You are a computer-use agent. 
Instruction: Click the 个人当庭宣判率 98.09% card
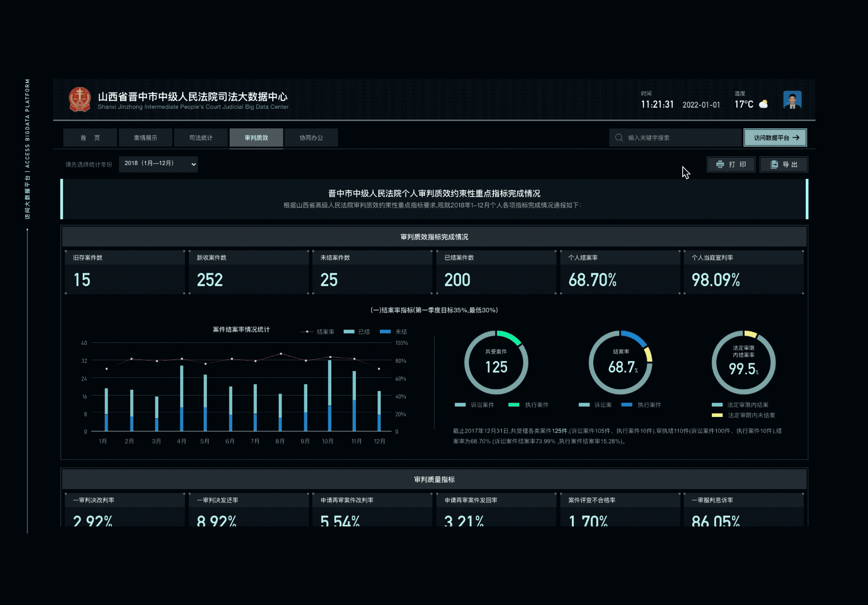[744, 272]
